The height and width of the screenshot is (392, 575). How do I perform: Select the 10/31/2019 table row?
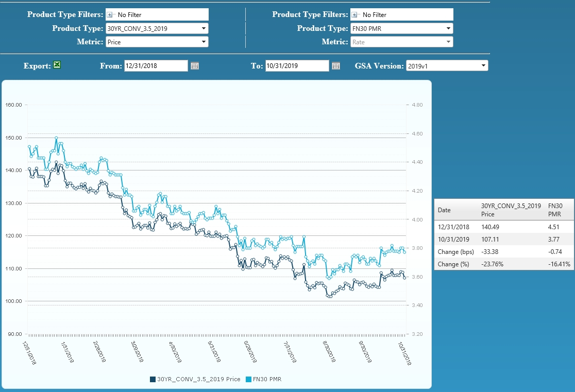point(504,240)
